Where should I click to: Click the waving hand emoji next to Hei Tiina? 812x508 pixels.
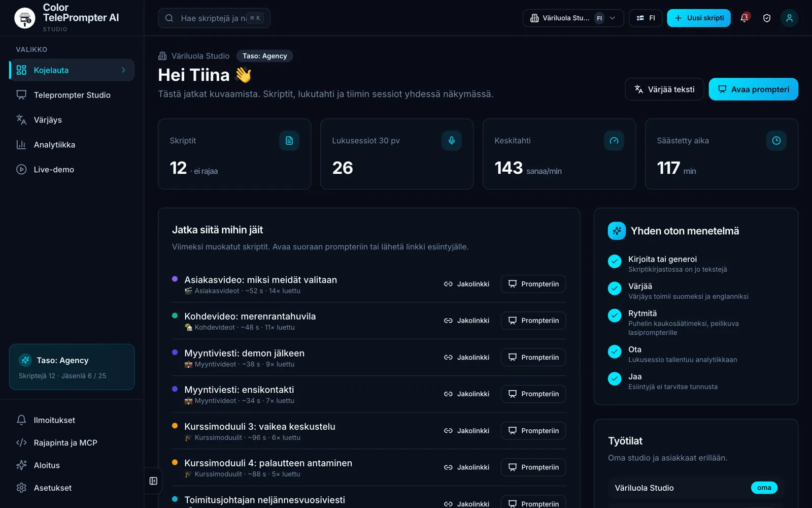point(244,75)
